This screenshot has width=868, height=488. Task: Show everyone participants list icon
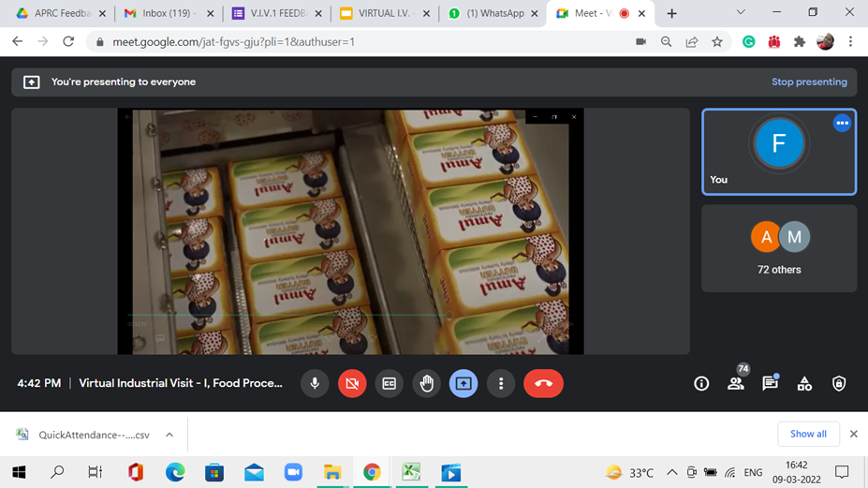pos(736,383)
